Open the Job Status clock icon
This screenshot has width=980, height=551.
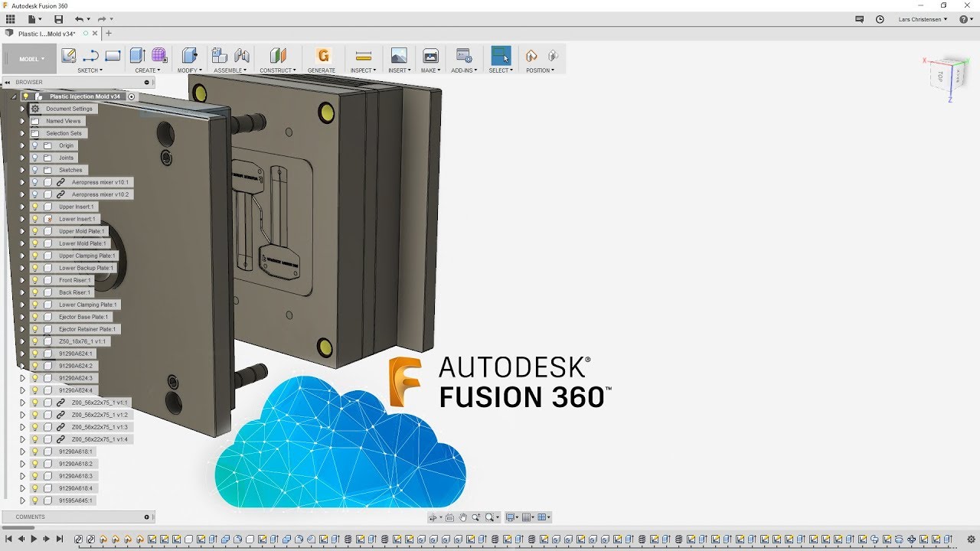880,19
